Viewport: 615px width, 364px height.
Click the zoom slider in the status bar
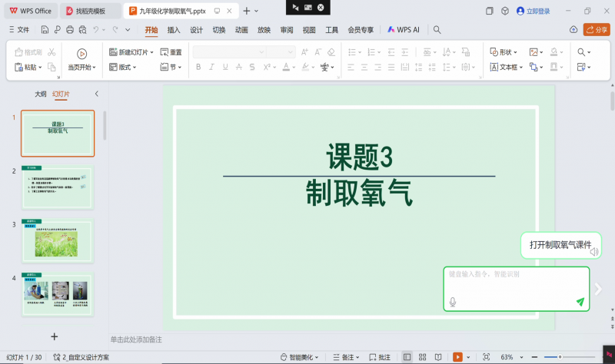pos(559,357)
